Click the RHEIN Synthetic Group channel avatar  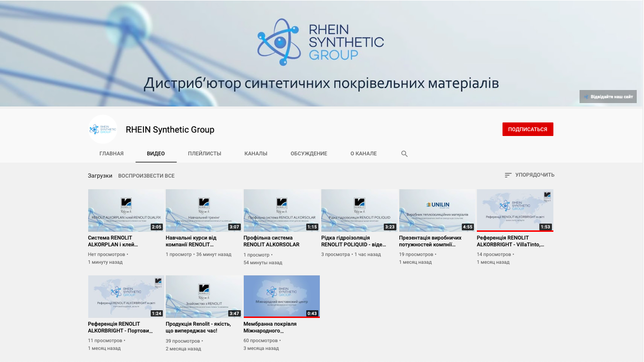103,129
